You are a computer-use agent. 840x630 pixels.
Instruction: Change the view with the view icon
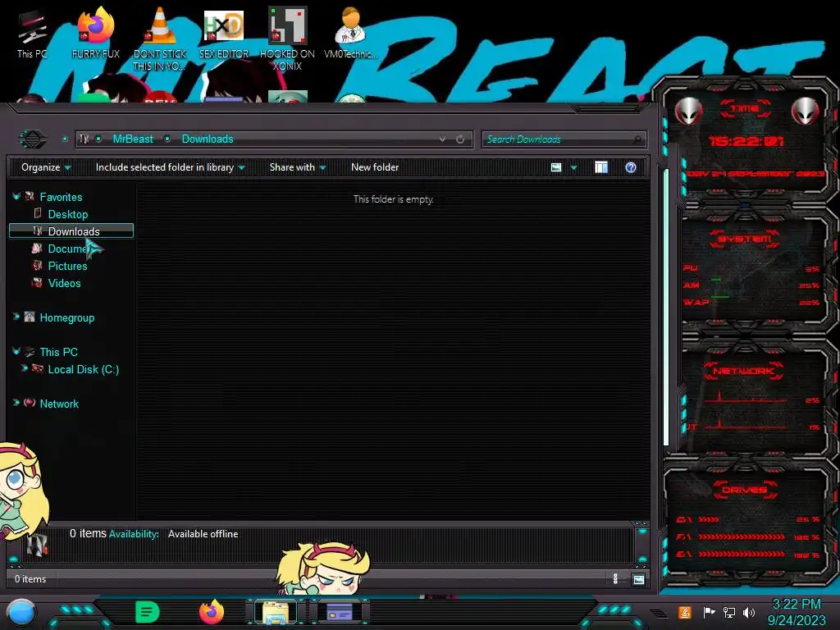[556, 167]
